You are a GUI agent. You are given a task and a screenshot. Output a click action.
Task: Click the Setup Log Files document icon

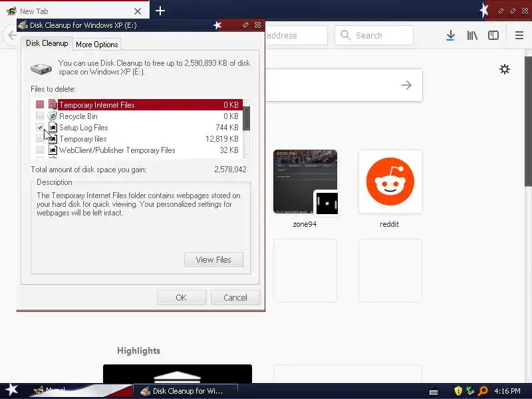pyautogui.click(x=53, y=127)
